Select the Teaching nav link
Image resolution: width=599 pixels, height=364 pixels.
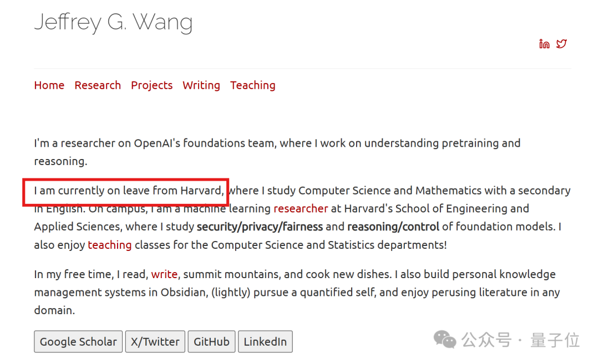(x=252, y=85)
